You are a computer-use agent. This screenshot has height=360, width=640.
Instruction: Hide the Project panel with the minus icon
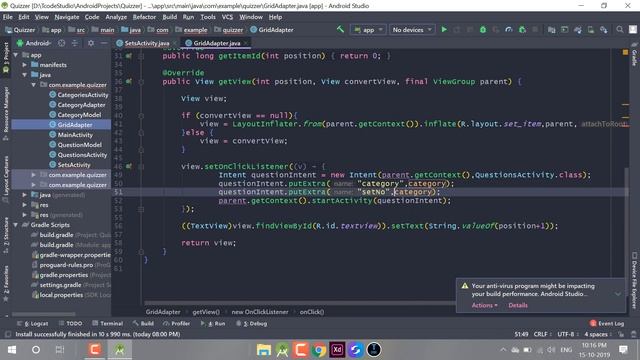pos(104,43)
